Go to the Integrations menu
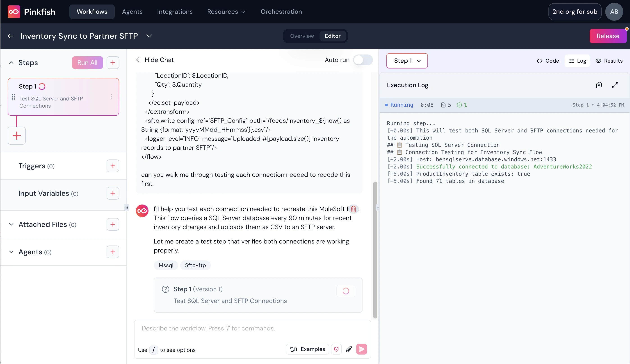Image resolution: width=630 pixels, height=364 pixels. point(175,12)
